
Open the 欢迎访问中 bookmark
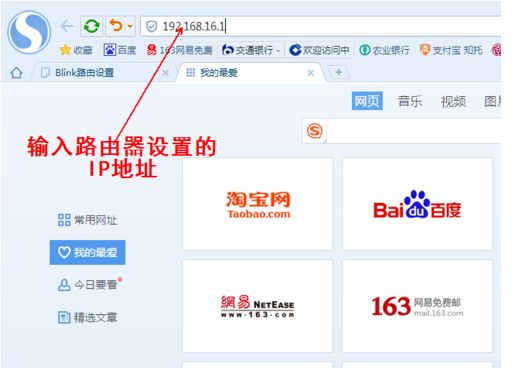point(319,50)
